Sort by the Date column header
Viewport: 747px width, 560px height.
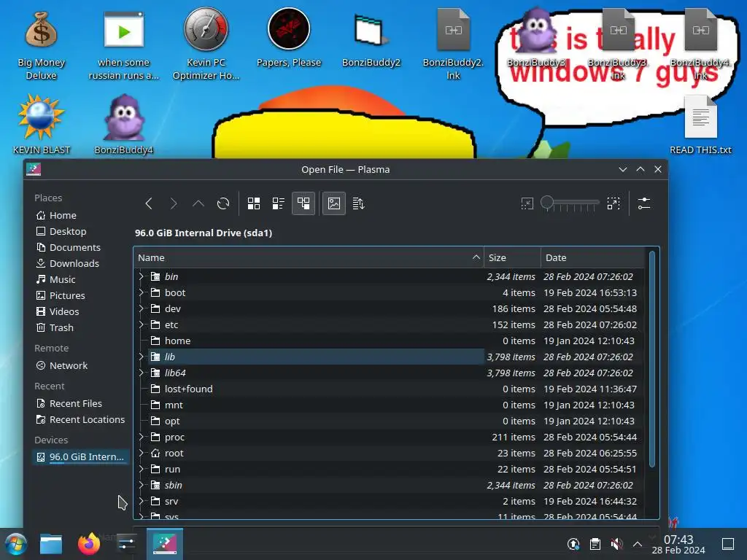[x=592, y=257]
